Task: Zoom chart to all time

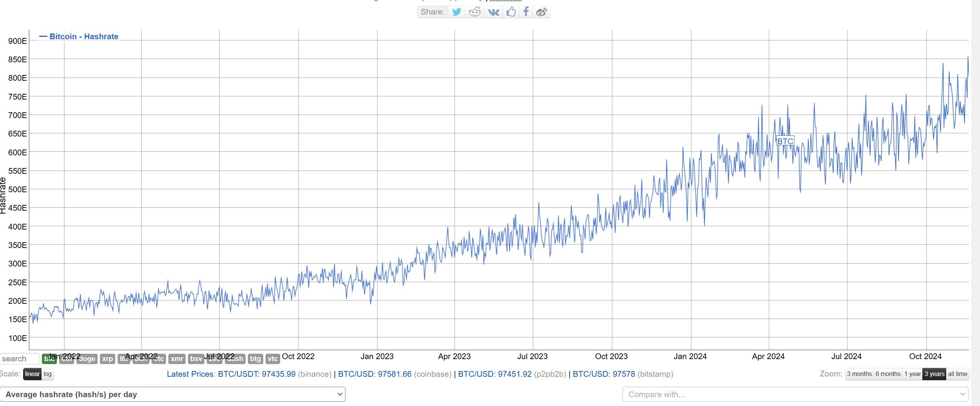Action: click(957, 374)
